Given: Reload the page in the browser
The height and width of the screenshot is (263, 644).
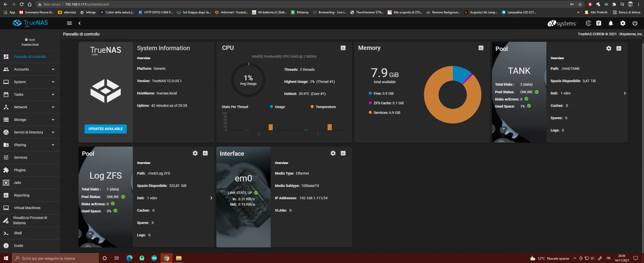Looking at the screenshot, I should pos(21,4).
